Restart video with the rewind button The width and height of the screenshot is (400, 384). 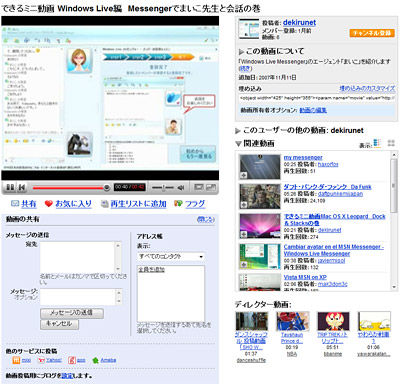[x=22, y=187]
